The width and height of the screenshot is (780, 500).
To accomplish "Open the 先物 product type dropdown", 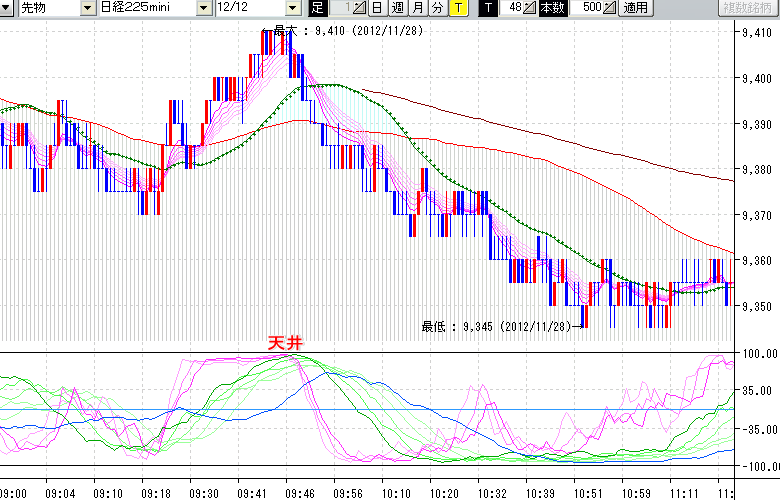I will pos(87,8).
